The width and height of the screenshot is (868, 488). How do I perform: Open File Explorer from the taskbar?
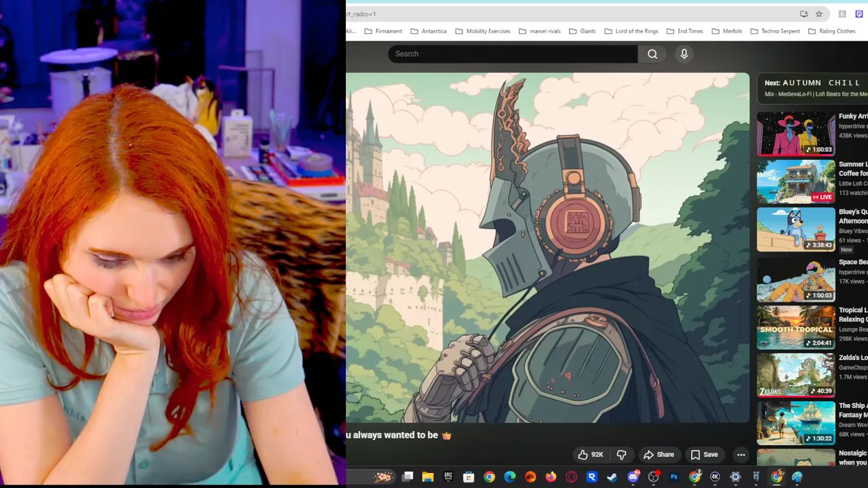click(428, 477)
